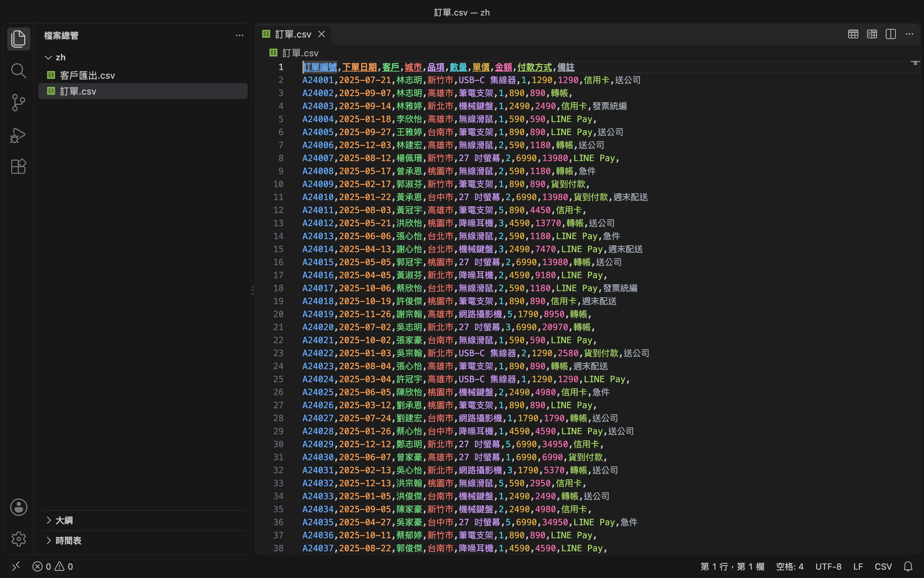Change end of line sequence LF
The image size is (924, 578).
tap(858, 566)
